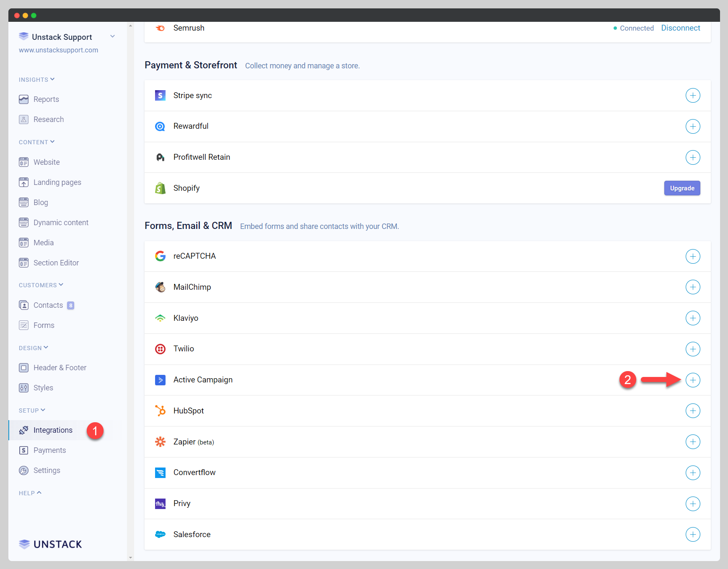Click the Google reCAPTCHA logo icon

point(160,256)
